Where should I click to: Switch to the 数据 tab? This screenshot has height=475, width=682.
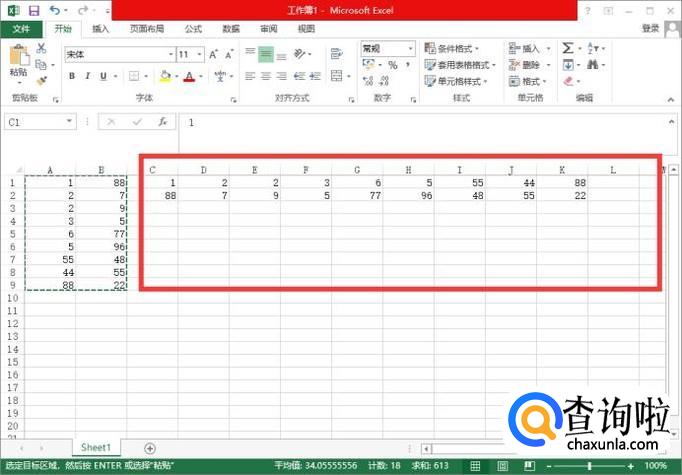coord(231,29)
